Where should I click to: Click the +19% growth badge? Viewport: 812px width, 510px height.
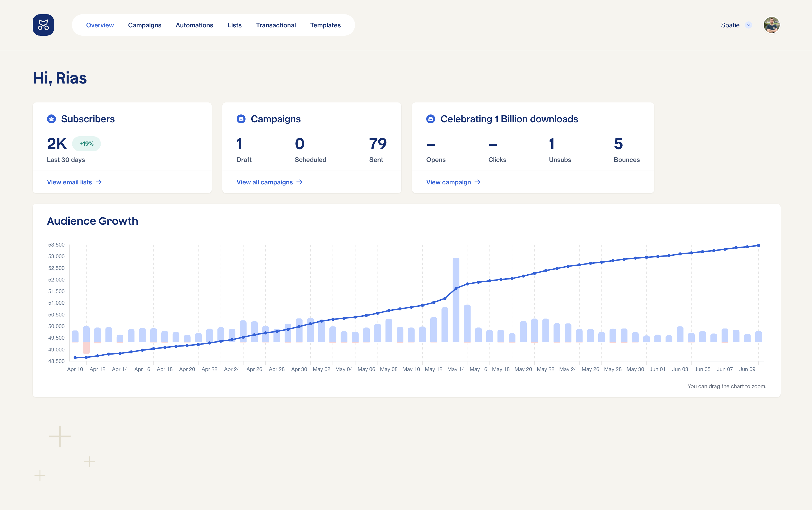click(86, 144)
